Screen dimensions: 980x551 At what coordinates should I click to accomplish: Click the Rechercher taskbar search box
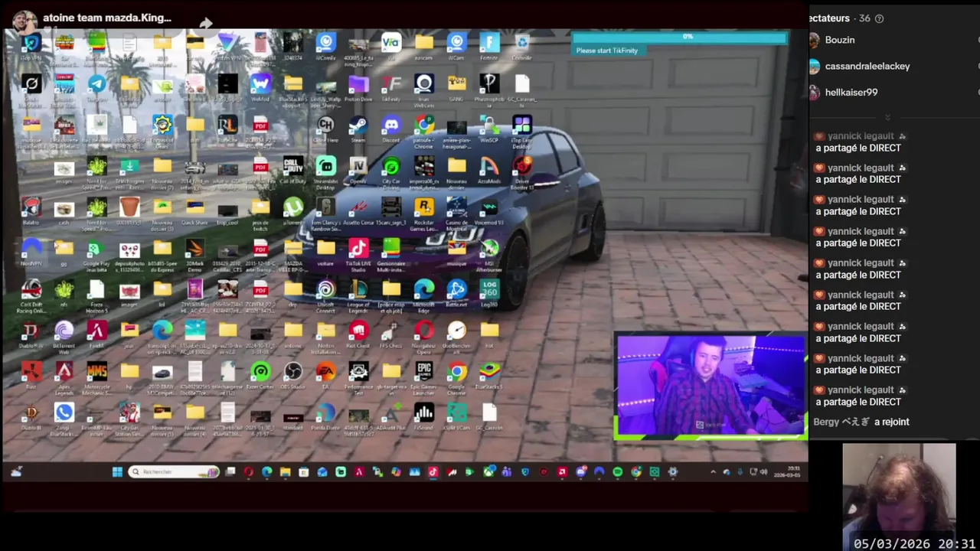click(174, 472)
